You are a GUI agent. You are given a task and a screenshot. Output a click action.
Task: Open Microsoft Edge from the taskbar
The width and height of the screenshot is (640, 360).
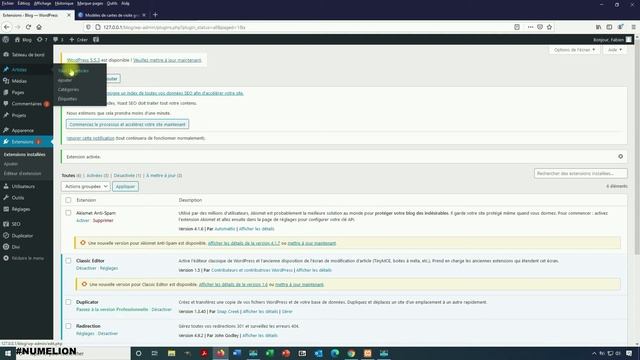(335, 353)
